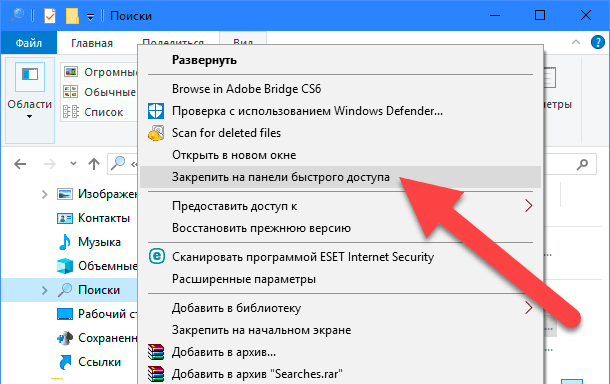The height and width of the screenshot is (384, 610).
Task: Switch to the Главная ribbon tab
Action: [x=92, y=43]
